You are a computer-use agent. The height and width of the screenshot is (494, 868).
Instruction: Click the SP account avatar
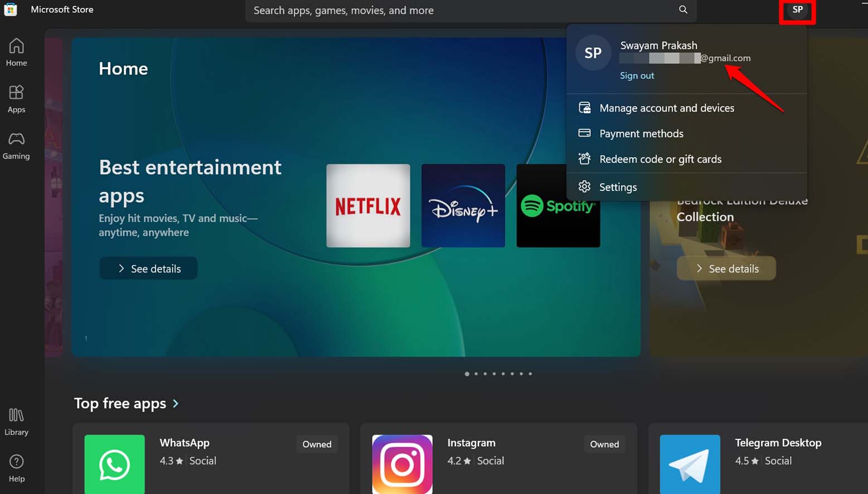coord(797,9)
